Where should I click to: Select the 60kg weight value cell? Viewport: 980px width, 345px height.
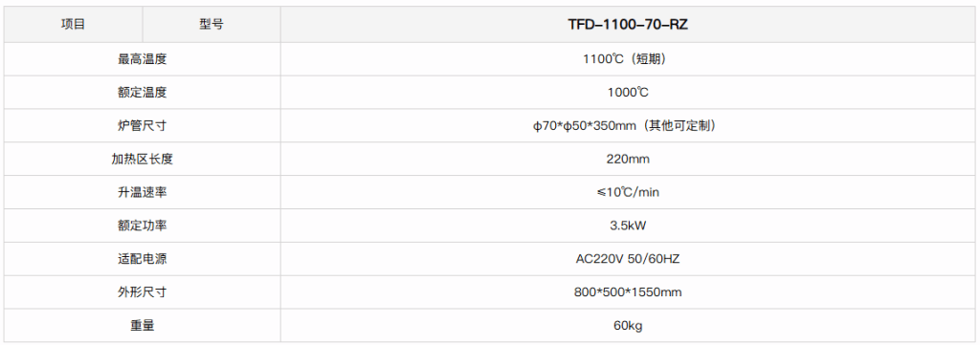point(628,326)
